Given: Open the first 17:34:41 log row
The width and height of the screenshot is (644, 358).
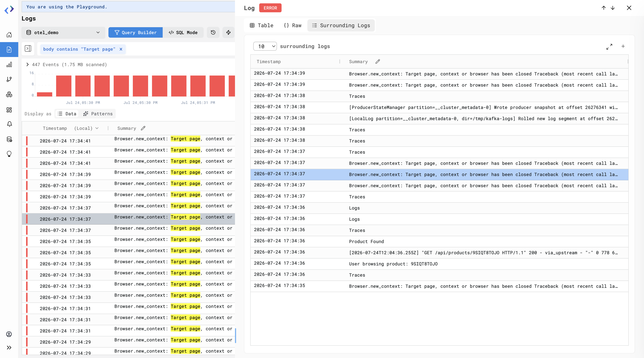Looking at the screenshot, I should 129,141.
